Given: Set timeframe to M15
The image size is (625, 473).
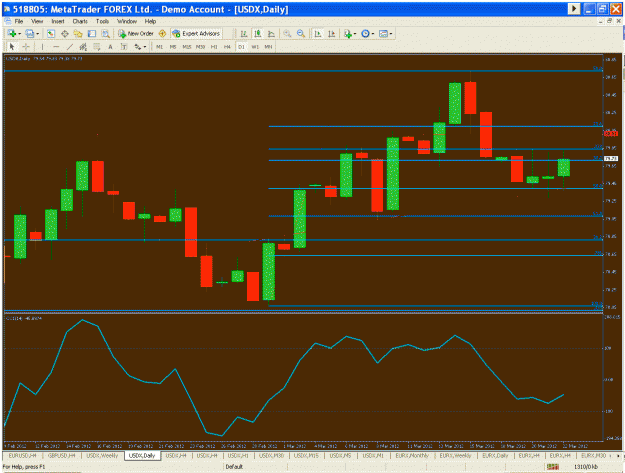Looking at the screenshot, I should [187, 47].
